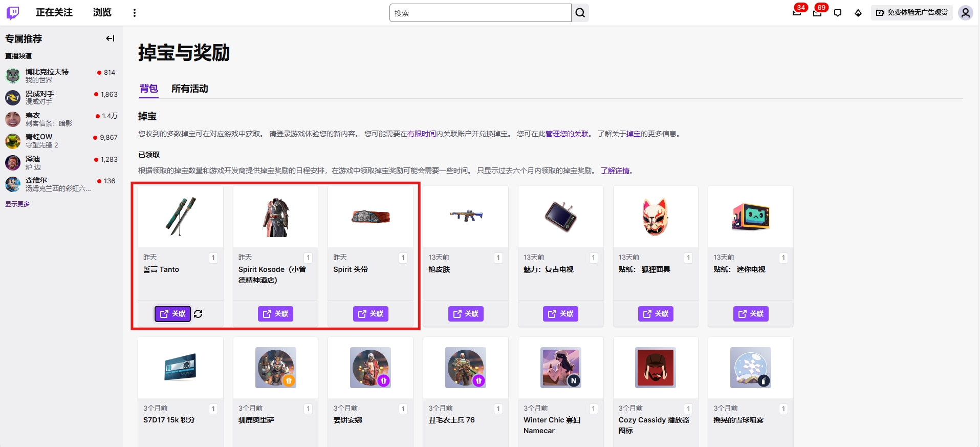
Task: Click 关联 button for 魅力：复古电视
Action: click(x=560, y=314)
